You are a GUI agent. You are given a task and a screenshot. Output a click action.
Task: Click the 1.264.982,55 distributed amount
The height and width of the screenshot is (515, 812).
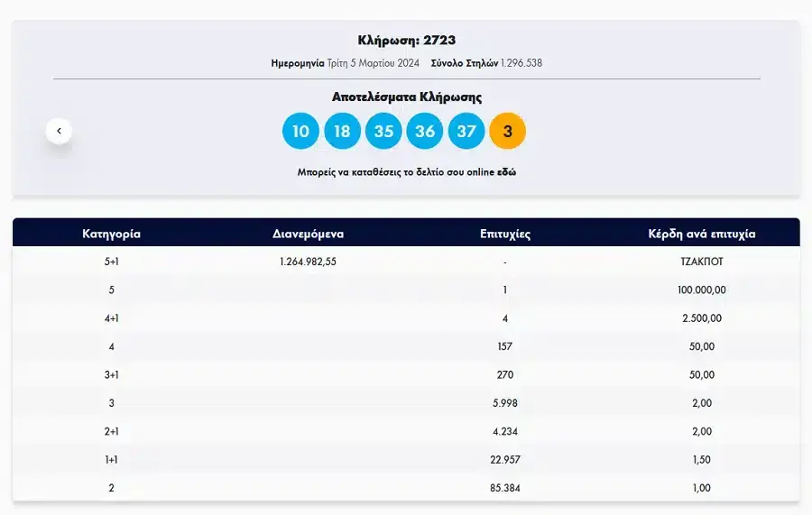(x=308, y=262)
